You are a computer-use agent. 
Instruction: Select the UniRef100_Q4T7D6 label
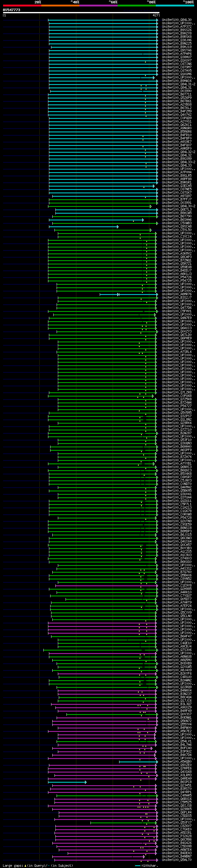(x=177, y=308)
